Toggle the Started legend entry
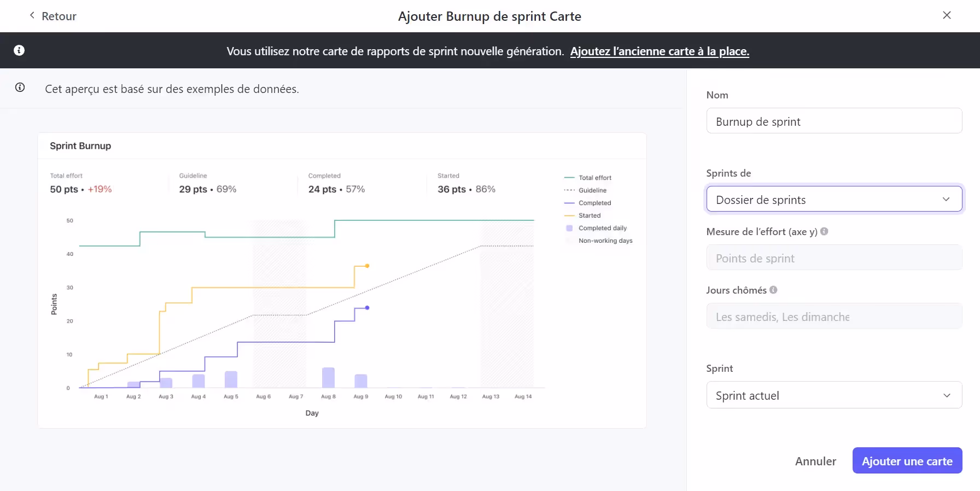Screen dimensions: 980x491 (x=589, y=215)
